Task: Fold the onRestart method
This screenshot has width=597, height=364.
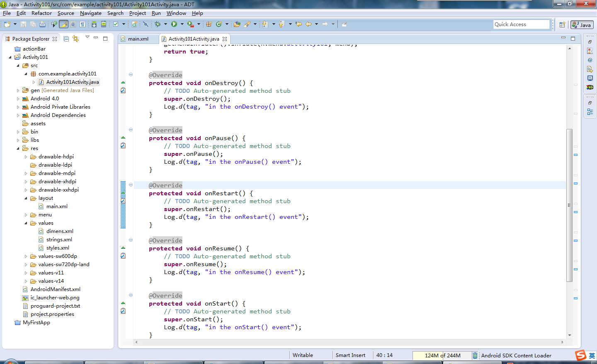Action: [x=131, y=185]
